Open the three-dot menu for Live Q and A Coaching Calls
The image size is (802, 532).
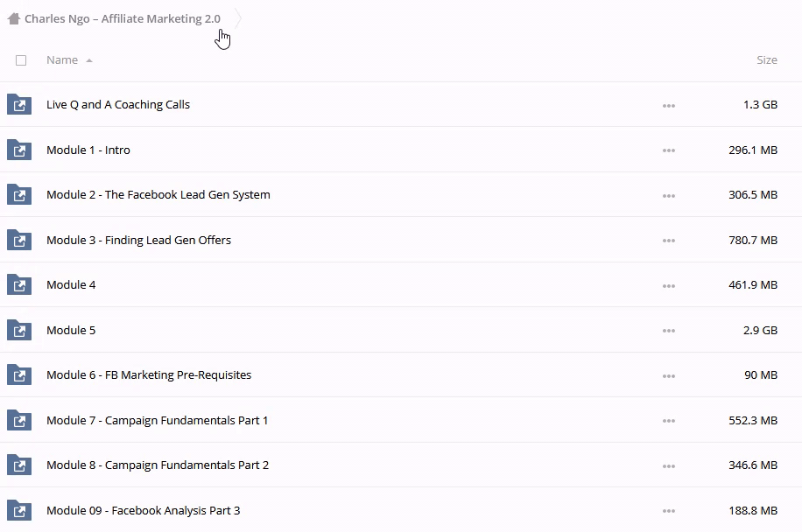[669, 106]
